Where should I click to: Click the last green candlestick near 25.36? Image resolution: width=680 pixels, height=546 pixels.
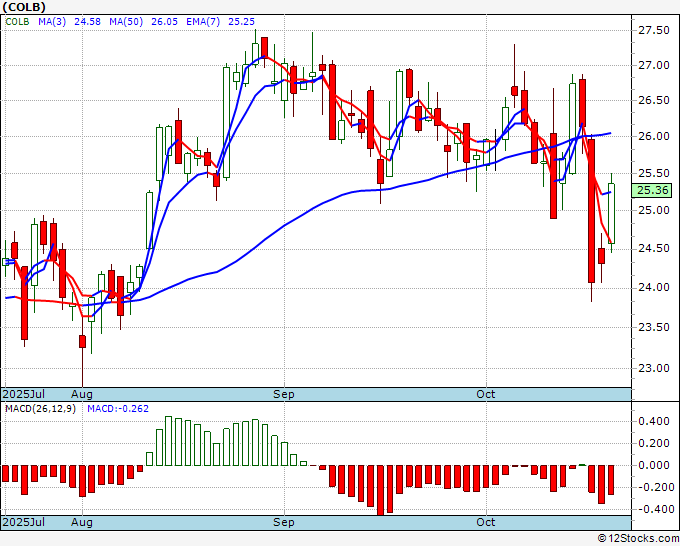pos(611,213)
